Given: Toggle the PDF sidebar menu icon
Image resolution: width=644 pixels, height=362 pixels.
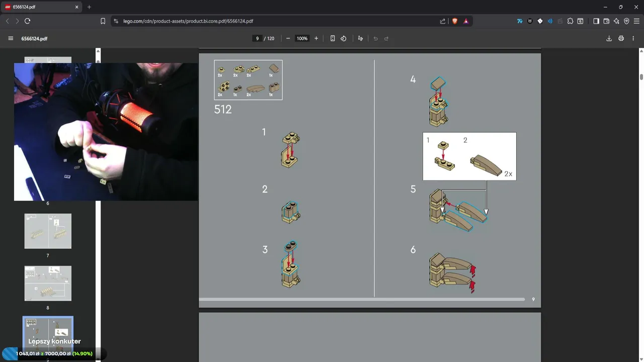Looking at the screenshot, I should (x=11, y=39).
